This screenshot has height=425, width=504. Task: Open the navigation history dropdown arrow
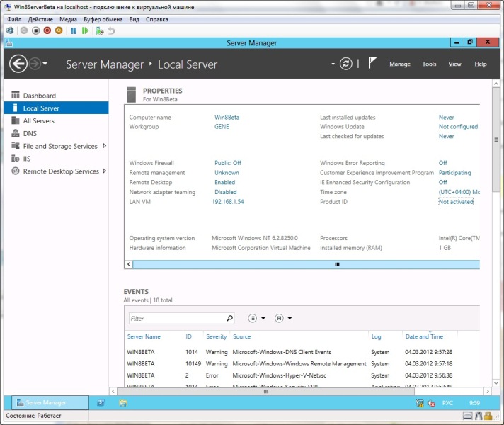pos(45,64)
